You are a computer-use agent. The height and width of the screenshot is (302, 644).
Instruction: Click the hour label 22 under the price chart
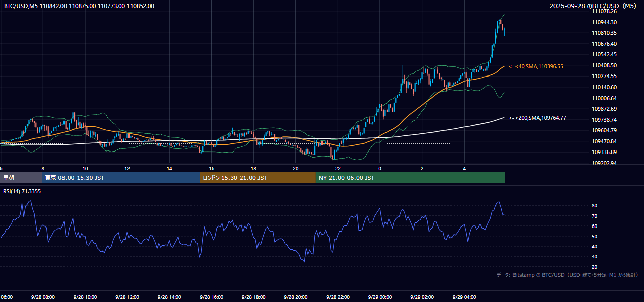click(338, 168)
